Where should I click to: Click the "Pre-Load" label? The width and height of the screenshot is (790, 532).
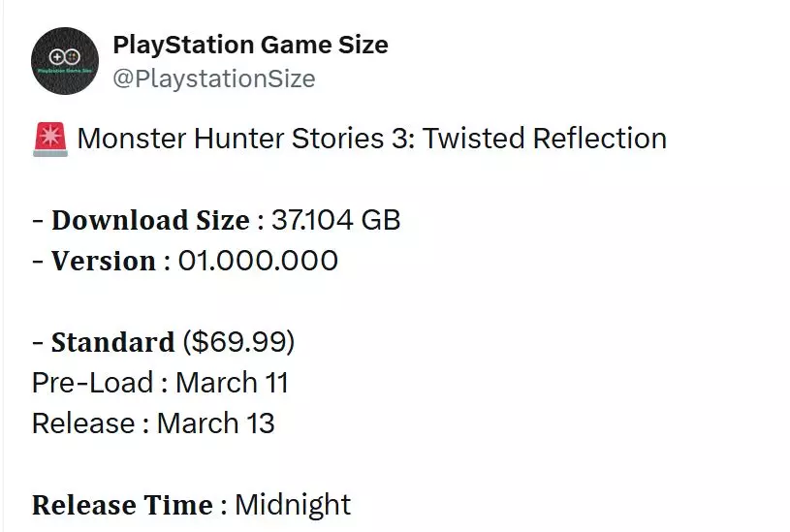tap(92, 383)
